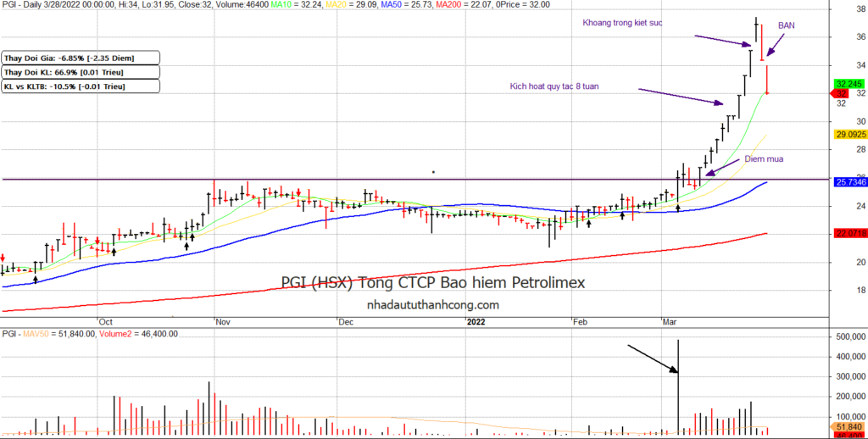Select the red 22.0718 MA200 price tag

[848, 233]
